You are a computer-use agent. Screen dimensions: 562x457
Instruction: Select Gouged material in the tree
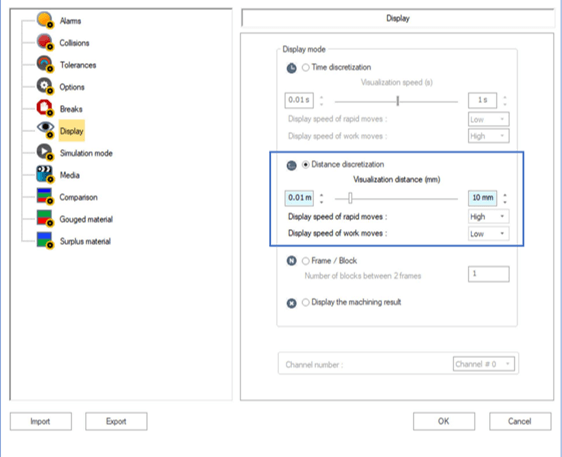(x=86, y=219)
